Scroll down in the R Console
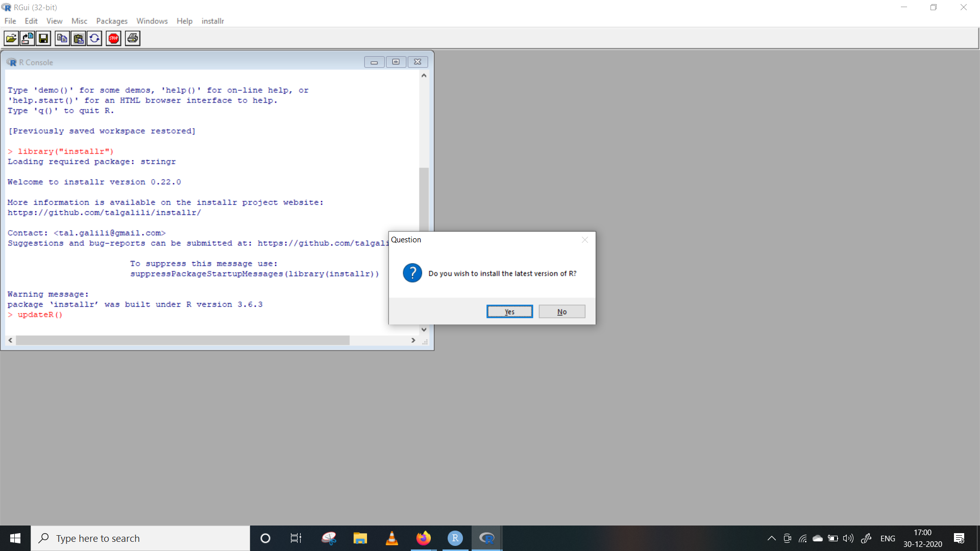The height and width of the screenshot is (551, 980). point(423,329)
